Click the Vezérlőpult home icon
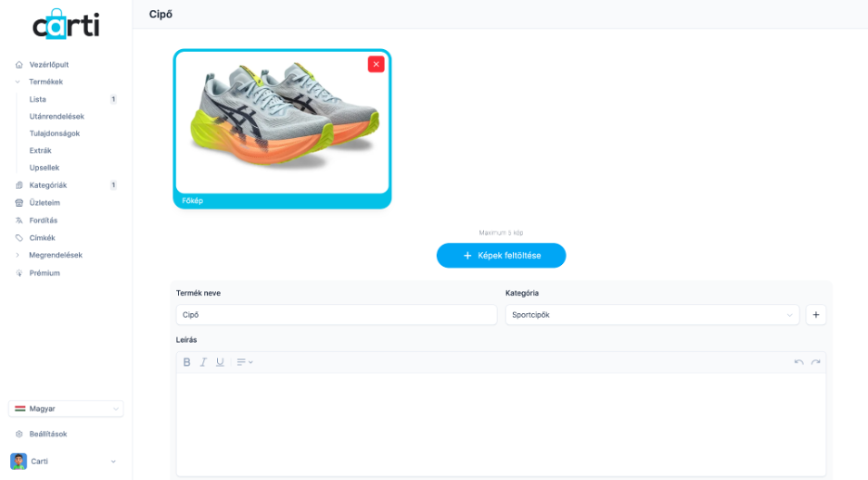The height and width of the screenshot is (480, 868). point(19,65)
